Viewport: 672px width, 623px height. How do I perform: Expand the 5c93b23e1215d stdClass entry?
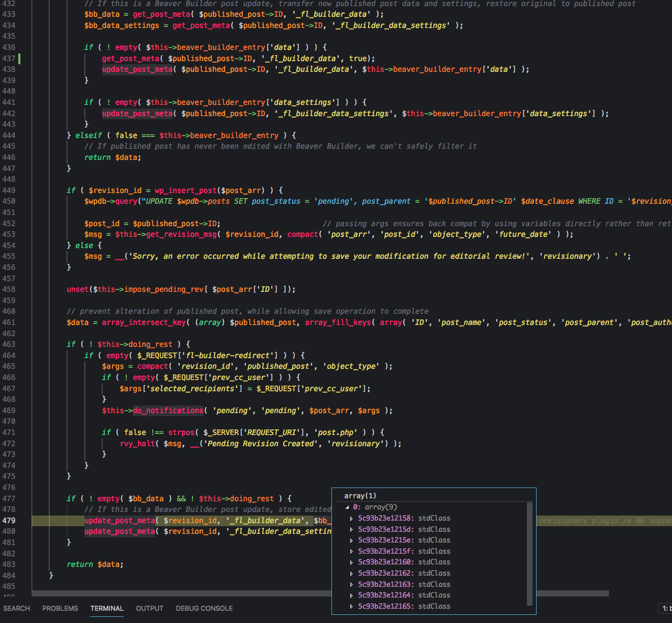pyautogui.click(x=351, y=530)
